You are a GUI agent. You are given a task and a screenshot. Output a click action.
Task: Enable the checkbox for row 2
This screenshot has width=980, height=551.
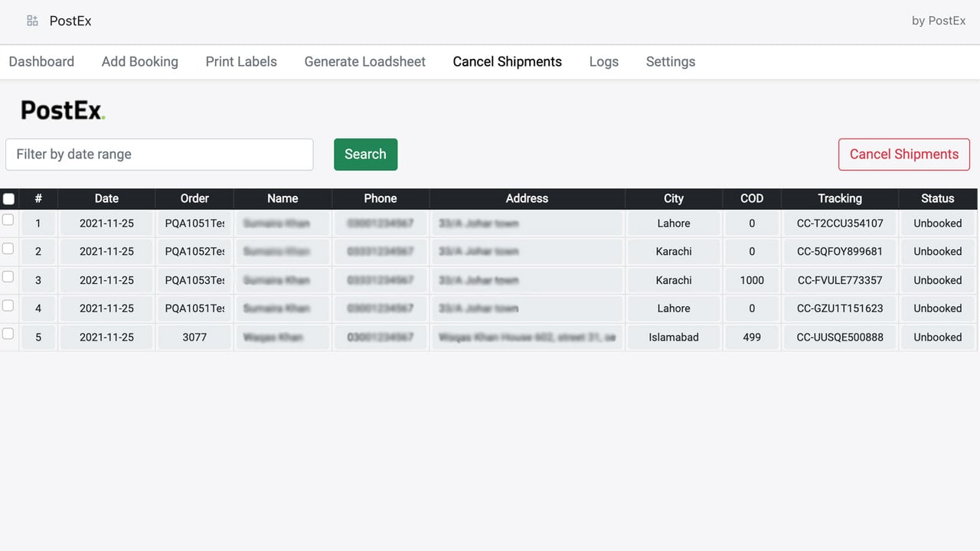tap(8, 248)
